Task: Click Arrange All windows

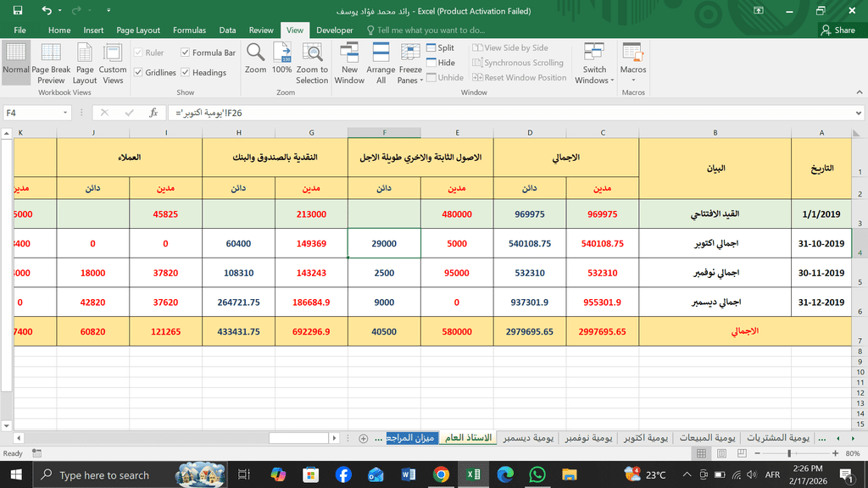Action: tap(381, 62)
